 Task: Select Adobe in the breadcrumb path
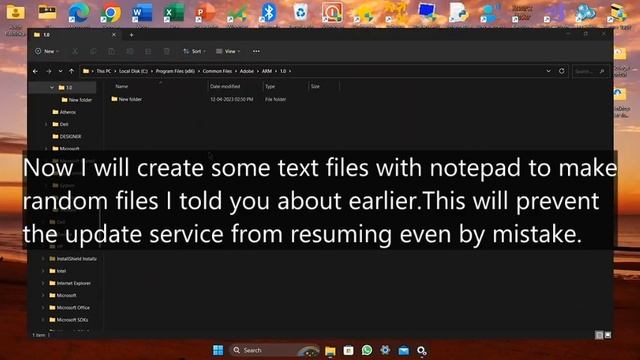[247, 71]
